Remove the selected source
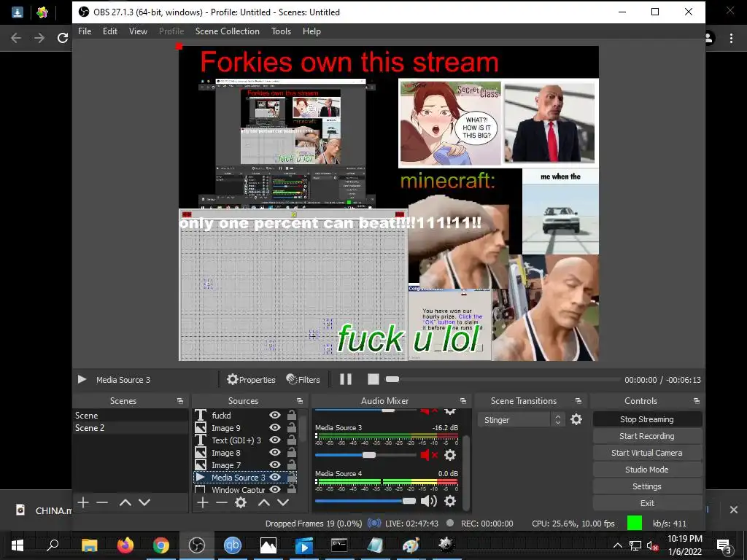 (x=222, y=502)
